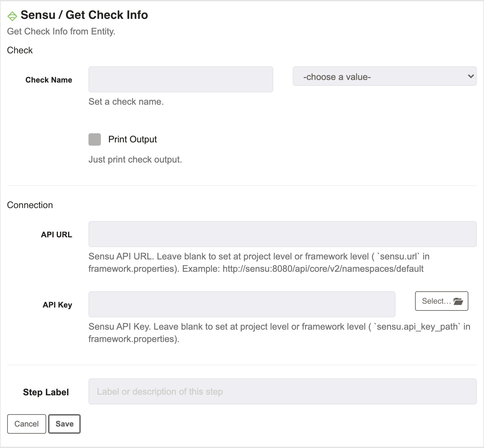Open the '-choose a value-' dropdown
This screenshot has width=484, height=448.
click(x=384, y=76)
